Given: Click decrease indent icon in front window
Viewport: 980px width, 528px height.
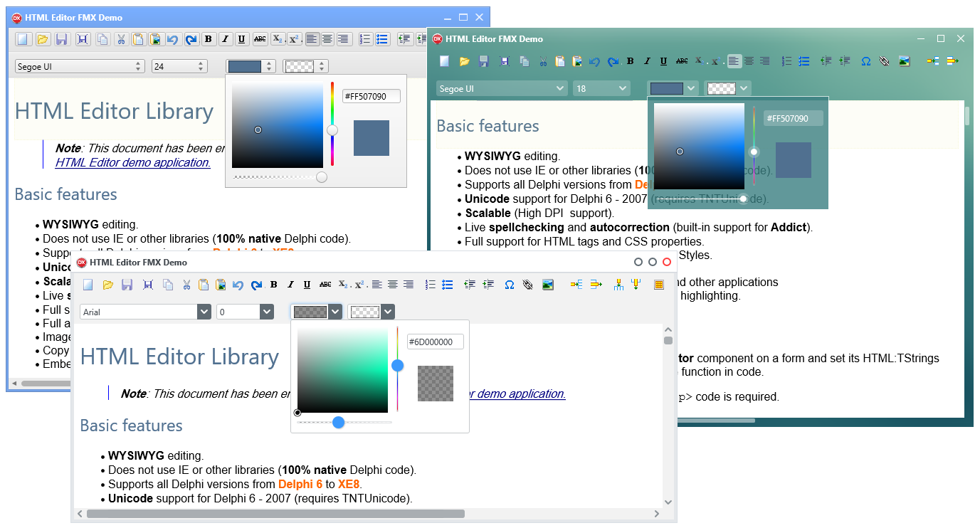Looking at the screenshot, I should [x=470, y=285].
